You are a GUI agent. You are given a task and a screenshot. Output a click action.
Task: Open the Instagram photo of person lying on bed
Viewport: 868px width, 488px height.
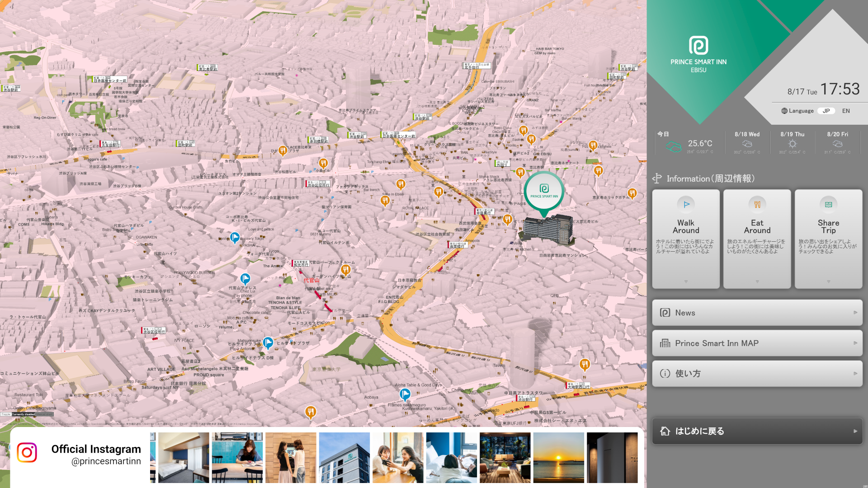[x=451, y=458]
